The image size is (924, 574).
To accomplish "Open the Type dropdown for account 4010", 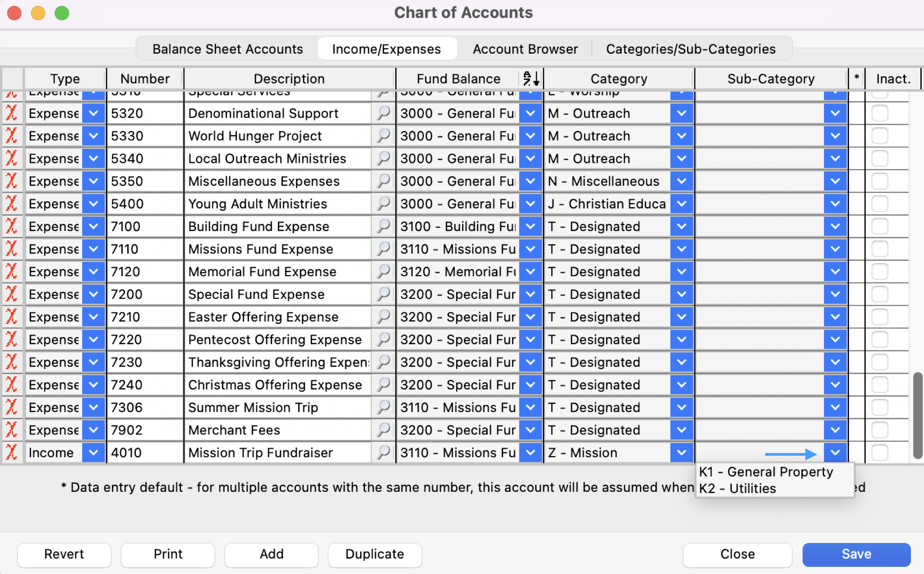I will tap(93, 453).
